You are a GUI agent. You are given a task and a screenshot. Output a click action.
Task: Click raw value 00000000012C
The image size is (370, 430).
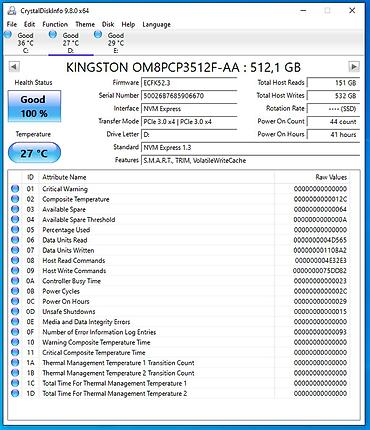coord(320,199)
